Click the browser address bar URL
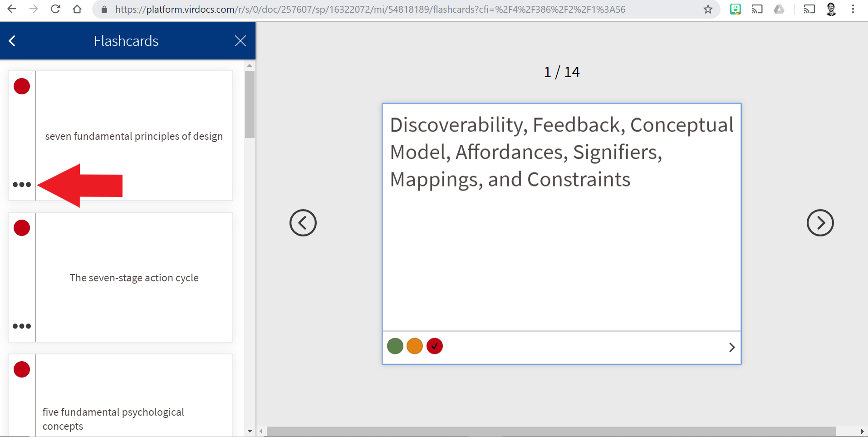Screen dimensions: 868x437 [370, 10]
